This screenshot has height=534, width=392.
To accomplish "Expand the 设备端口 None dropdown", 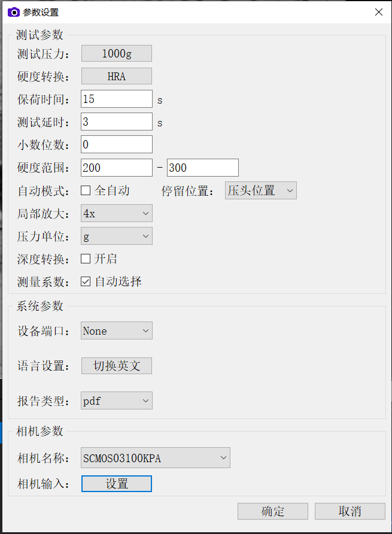I will pos(117,331).
